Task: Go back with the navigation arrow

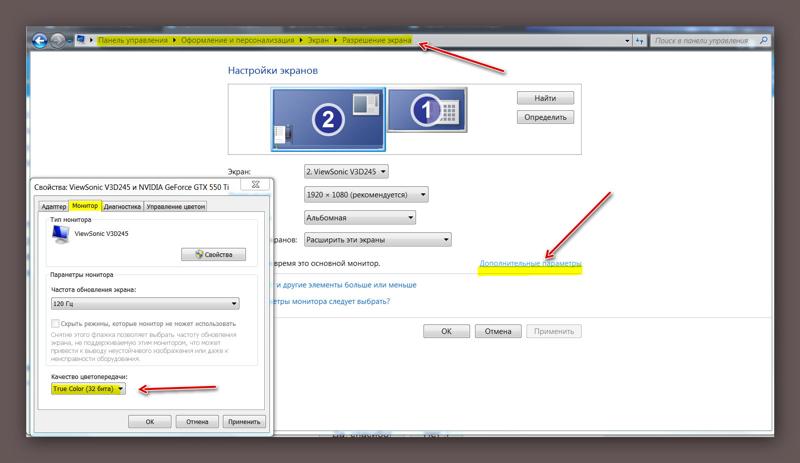Action: click(40, 40)
